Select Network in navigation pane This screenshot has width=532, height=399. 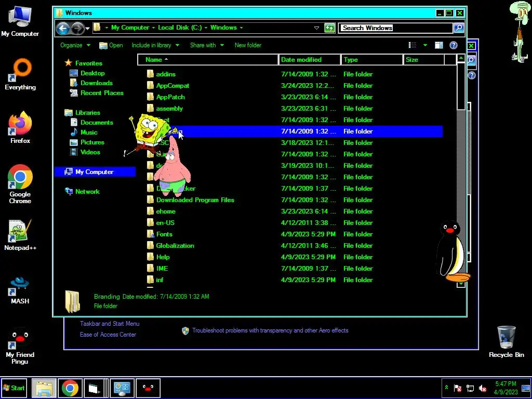point(87,191)
